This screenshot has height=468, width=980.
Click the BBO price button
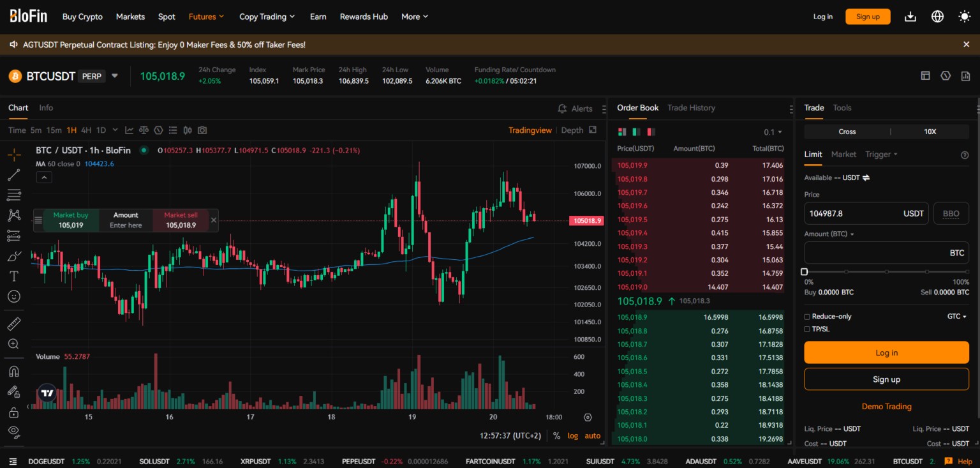(951, 213)
